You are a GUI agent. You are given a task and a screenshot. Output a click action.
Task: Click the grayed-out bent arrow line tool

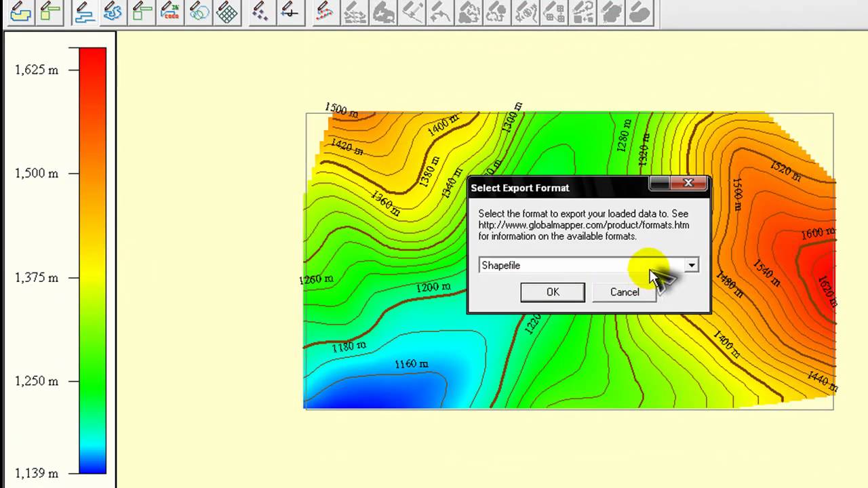440,12
